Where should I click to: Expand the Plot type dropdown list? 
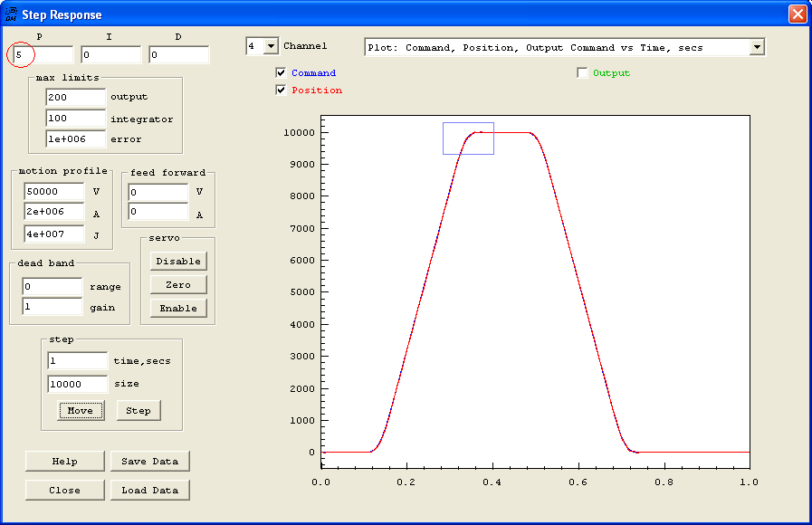tap(757, 47)
